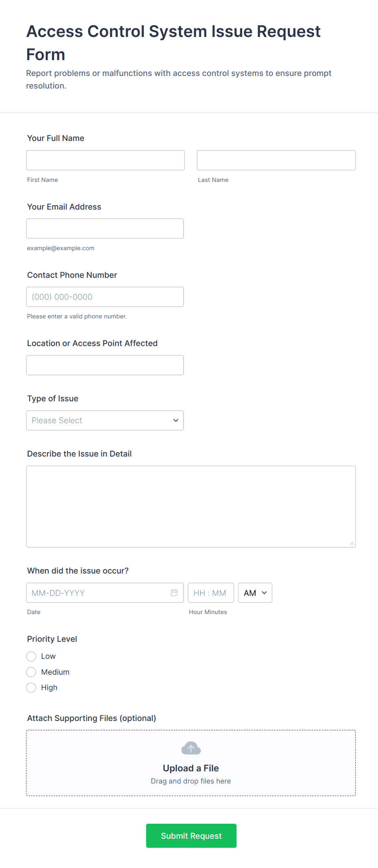Select the Low priority radio button
378x868 pixels.
tap(31, 656)
